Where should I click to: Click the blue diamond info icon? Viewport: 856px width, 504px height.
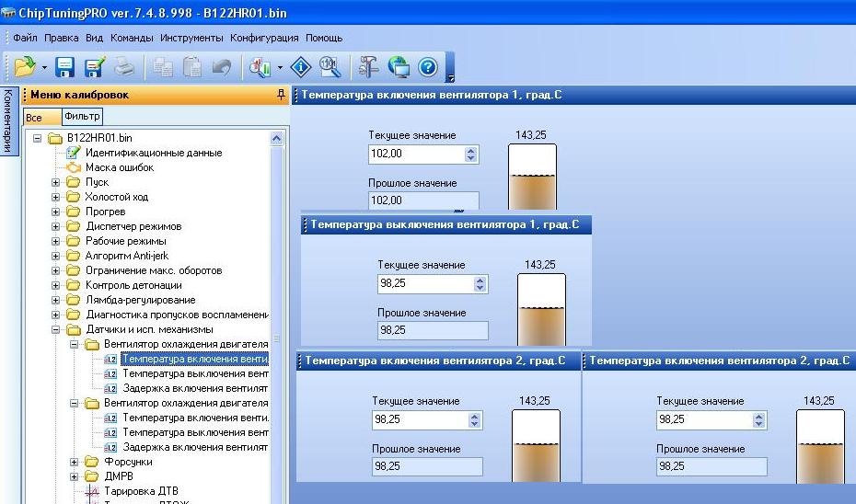(x=301, y=67)
